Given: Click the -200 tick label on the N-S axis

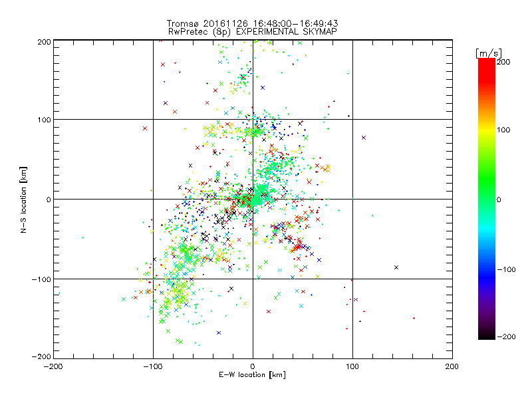Looking at the screenshot, I should (41, 356).
